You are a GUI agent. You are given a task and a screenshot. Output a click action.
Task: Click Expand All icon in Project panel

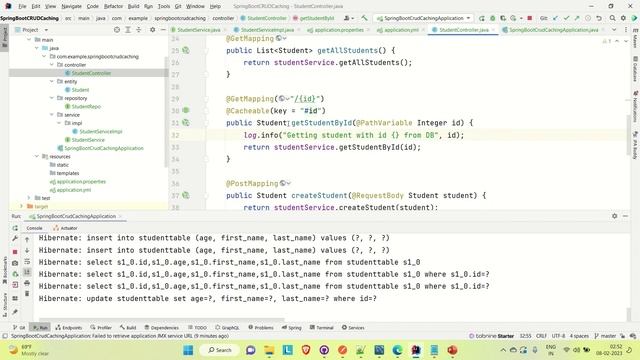pos(128,30)
